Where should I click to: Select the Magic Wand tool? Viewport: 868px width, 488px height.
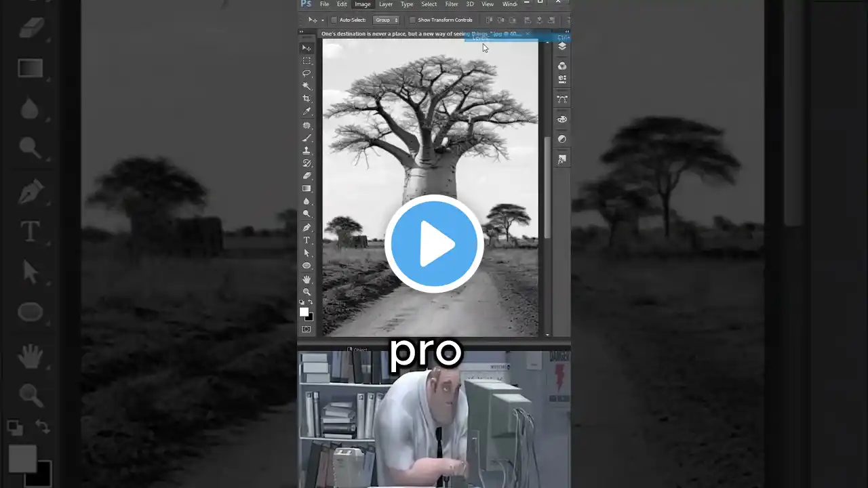[x=307, y=86]
